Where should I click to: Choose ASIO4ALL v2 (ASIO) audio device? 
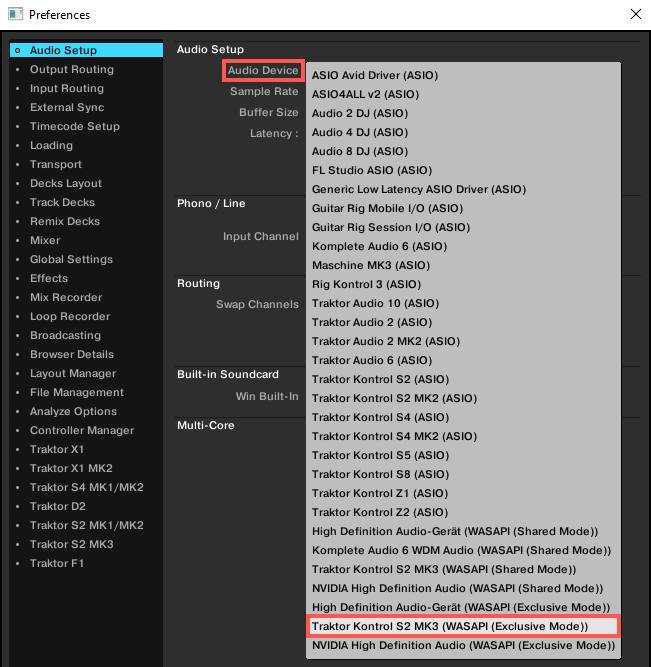click(365, 94)
